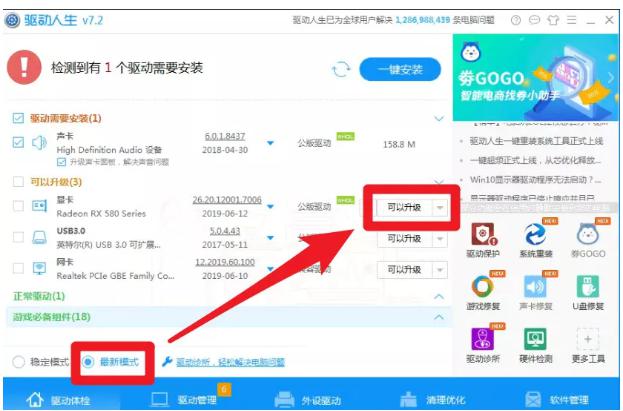Toggle the 驱动需要安装(1) group checkbox
This screenshot has height=411, width=623.
tap(18, 118)
